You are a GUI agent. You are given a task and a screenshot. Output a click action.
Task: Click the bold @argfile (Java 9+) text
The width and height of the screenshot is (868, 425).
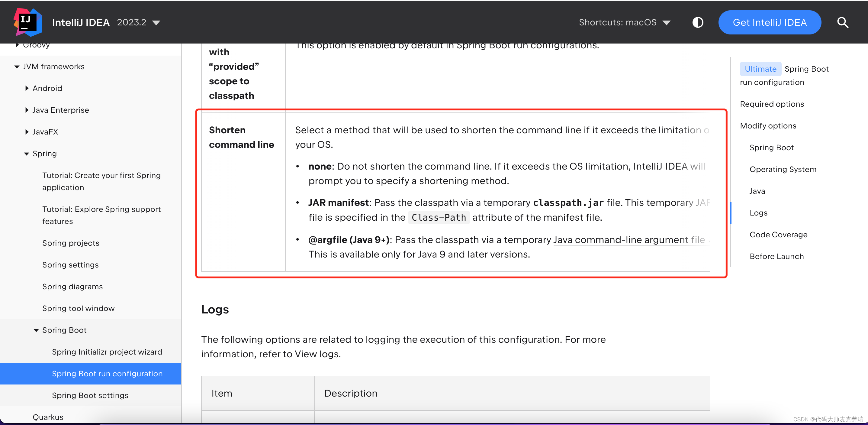[x=349, y=240]
